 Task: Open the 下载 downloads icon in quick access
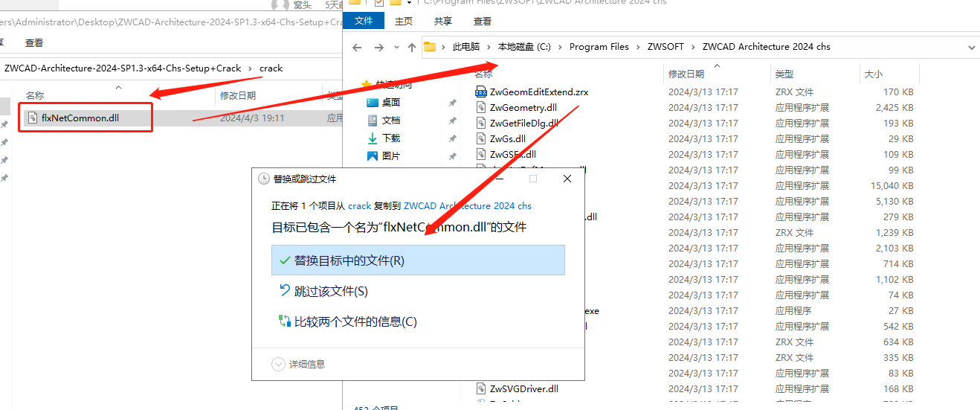(373, 138)
